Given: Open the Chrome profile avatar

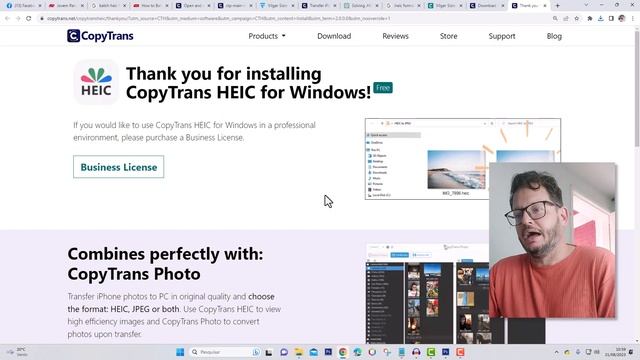Looking at the screenshot, I should click(x=622, y=18).
